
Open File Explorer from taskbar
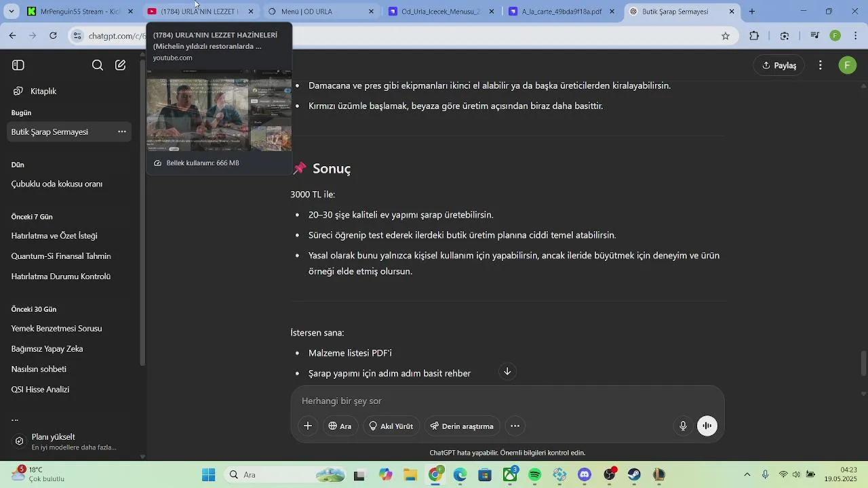[410, 475]
